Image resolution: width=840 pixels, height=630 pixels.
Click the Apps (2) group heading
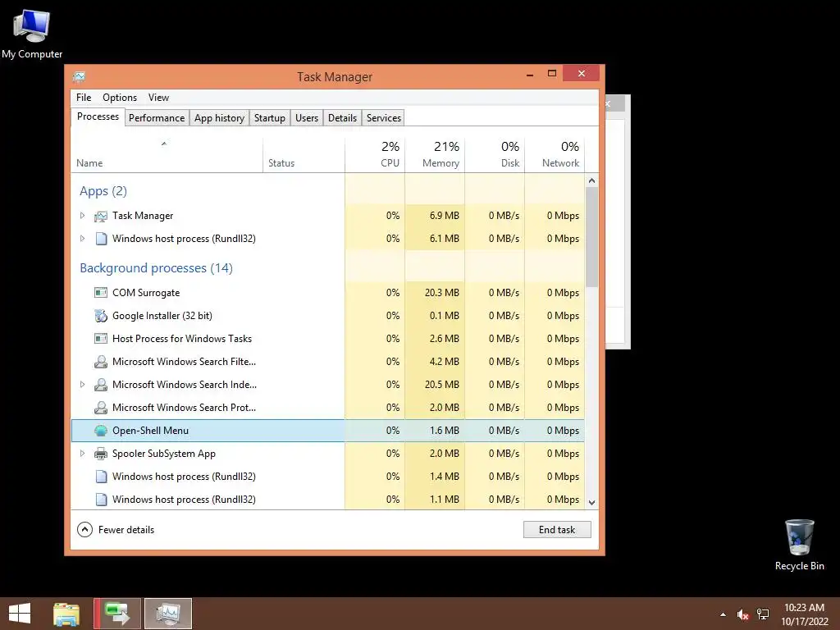click(x=103, y=191)
